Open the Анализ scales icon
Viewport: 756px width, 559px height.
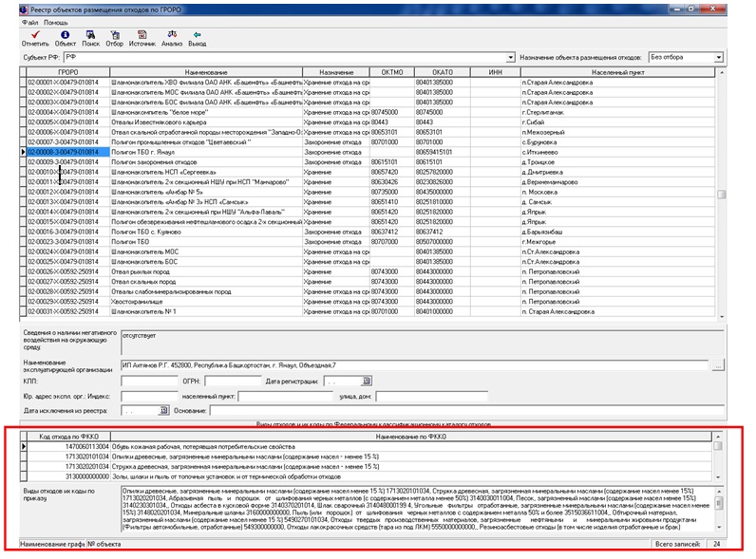coord(172,36)
